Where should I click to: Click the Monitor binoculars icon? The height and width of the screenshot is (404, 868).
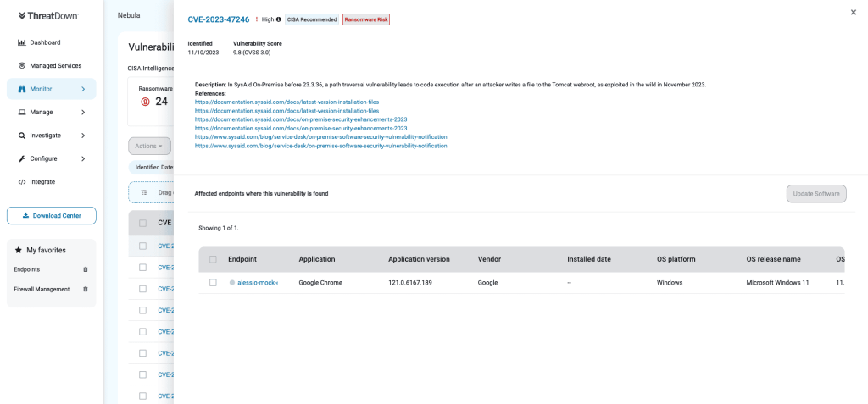[22, 89]
